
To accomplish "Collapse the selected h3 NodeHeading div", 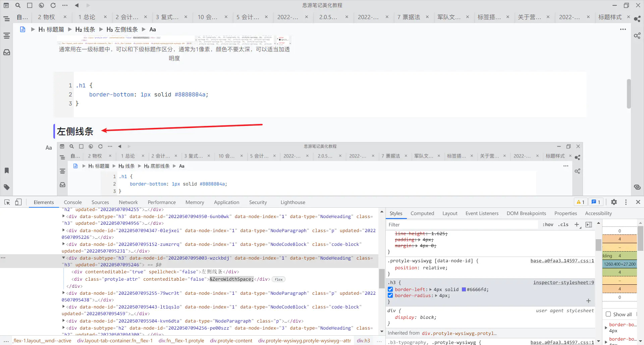I will pyautogui.click(x=63, y=258).
